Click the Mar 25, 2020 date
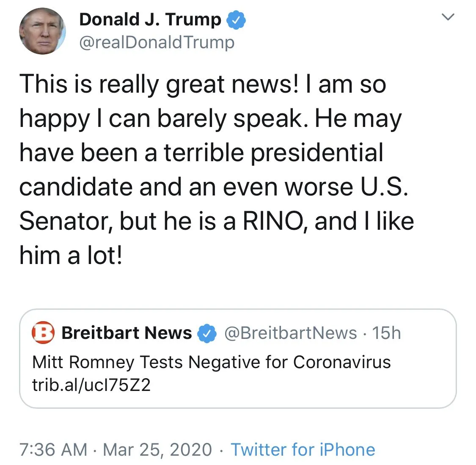 pos(157,449)
